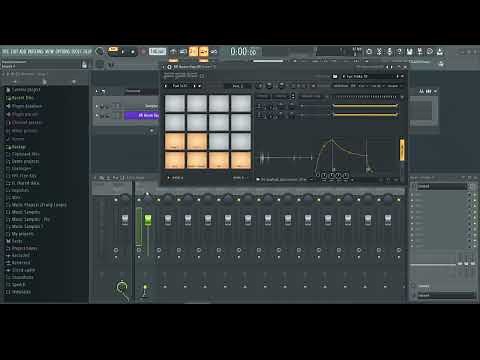Open the EDIT menu
This screenshot has width=480, height=360.
tap(14, 52)
